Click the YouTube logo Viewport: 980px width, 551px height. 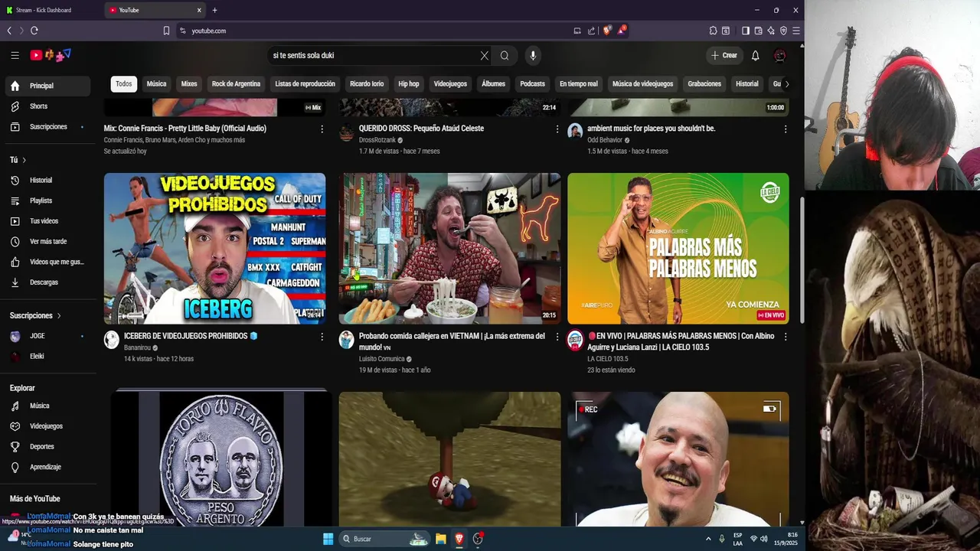click(x=51, y=55)
